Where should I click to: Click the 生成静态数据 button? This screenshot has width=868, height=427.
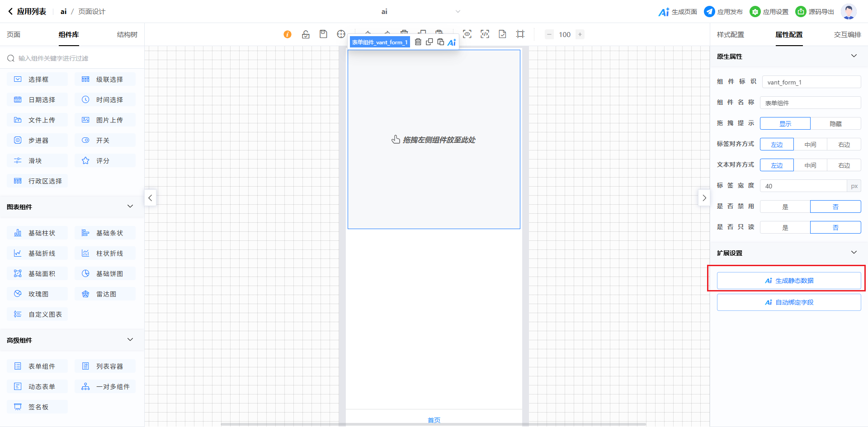[788, 281]
